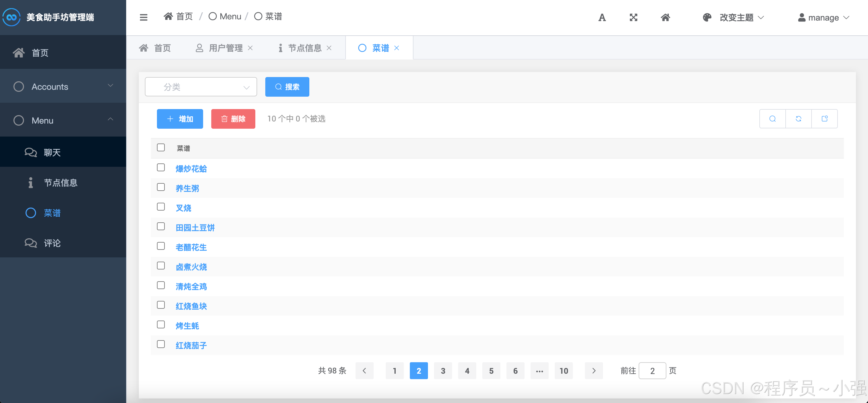Switch to the 节点信息 tab
The width and height of the screenshot is (868, 403).
304,48
